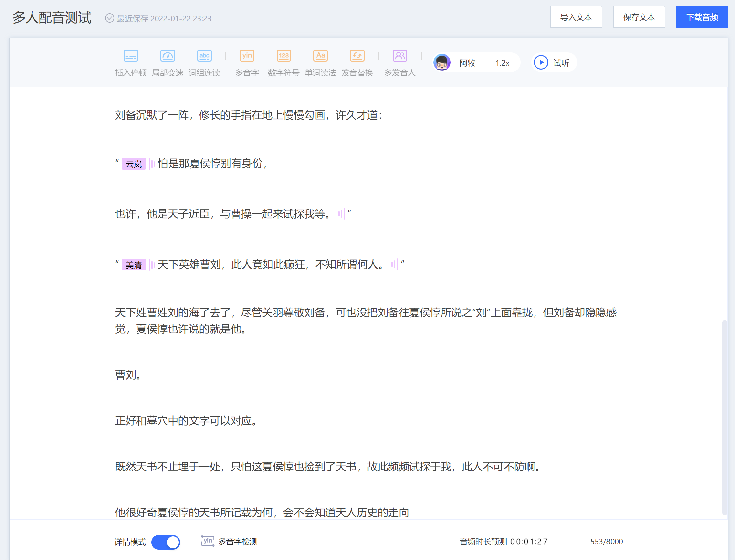Screen dimensions: 735x560
Task: Click the Pronunciation Replace (发音替换) icon
Action: (357, 56)
